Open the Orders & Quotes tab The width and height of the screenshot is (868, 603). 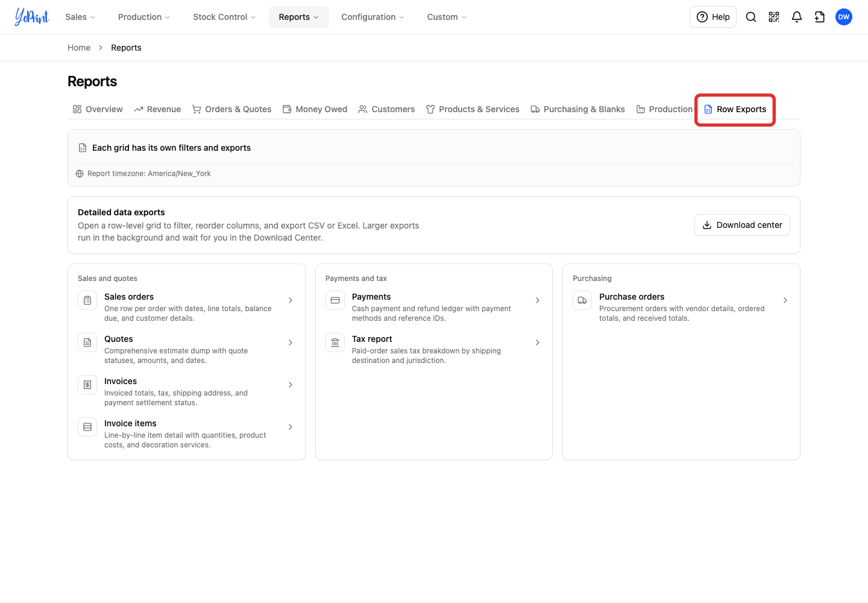pos(231,109)
